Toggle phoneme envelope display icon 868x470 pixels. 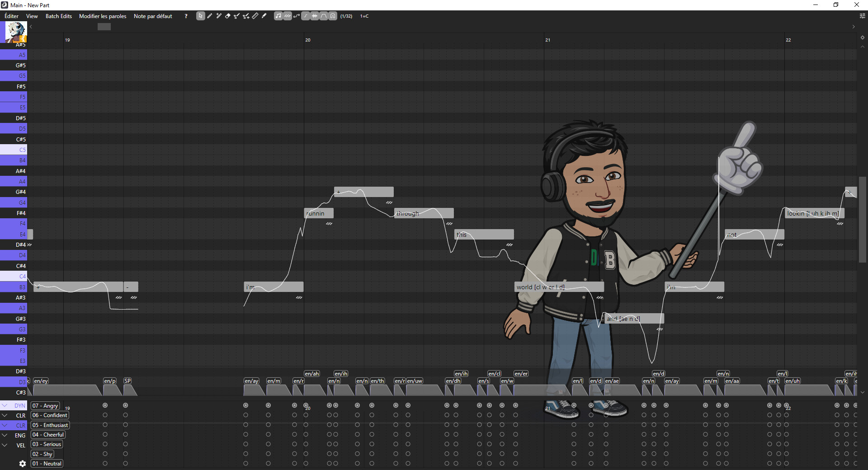click(324, 16)
